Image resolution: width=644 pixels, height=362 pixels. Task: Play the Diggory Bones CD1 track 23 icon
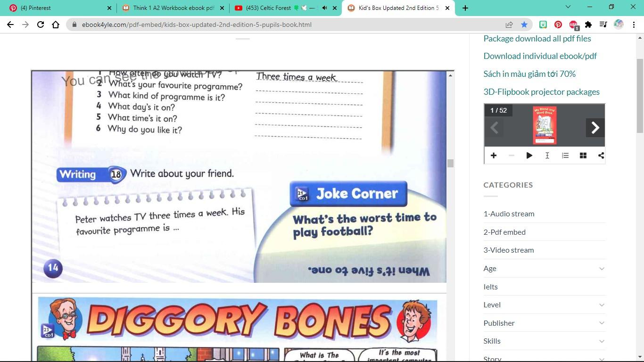(48, 331)
